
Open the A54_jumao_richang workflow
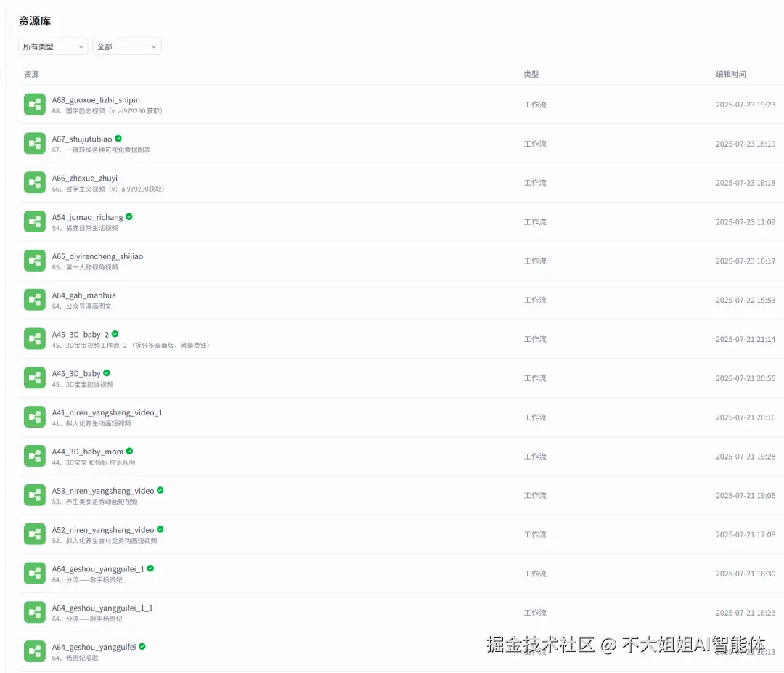point(88,217)
